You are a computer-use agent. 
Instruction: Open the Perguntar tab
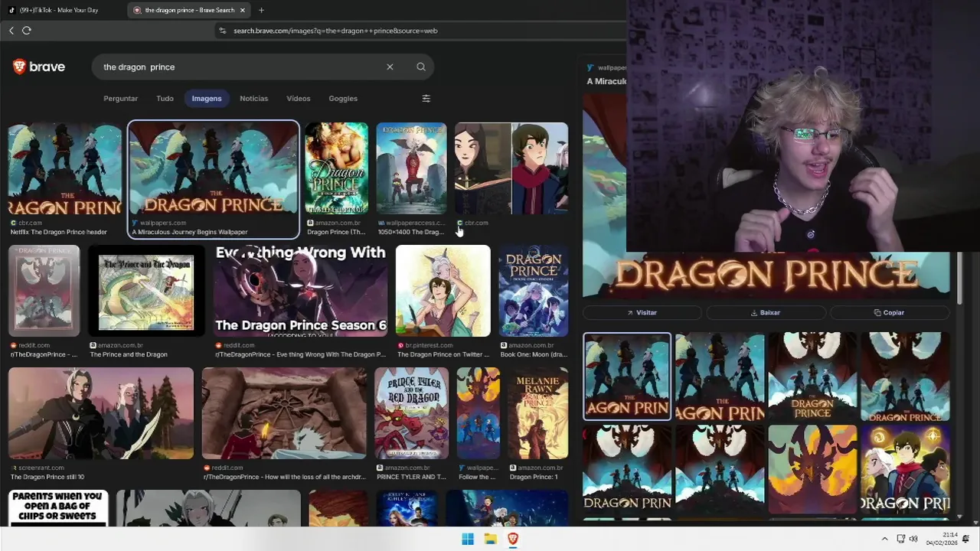[x=120, y=98]
